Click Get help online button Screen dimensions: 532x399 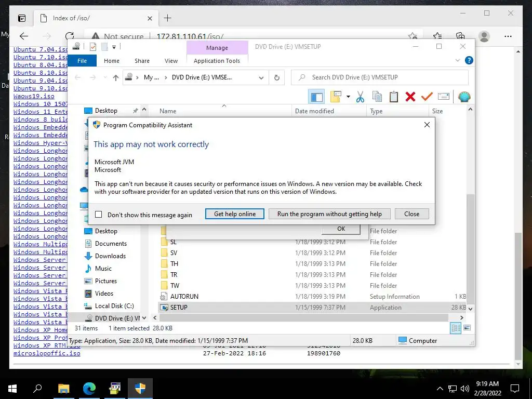(235, 214)
